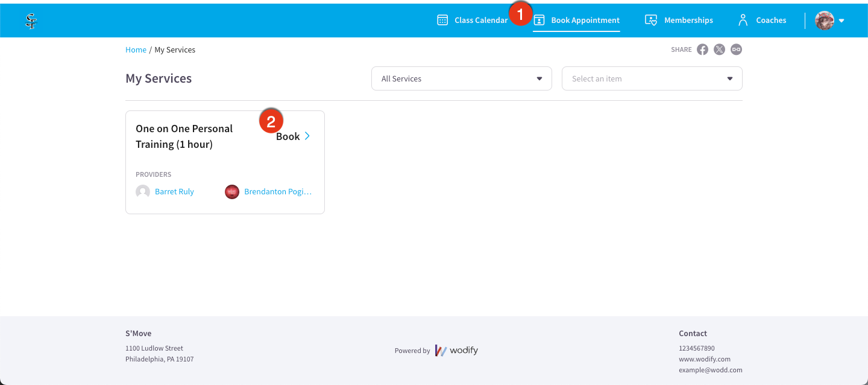Click the Class Calendar calendar icon

(442, 20)
